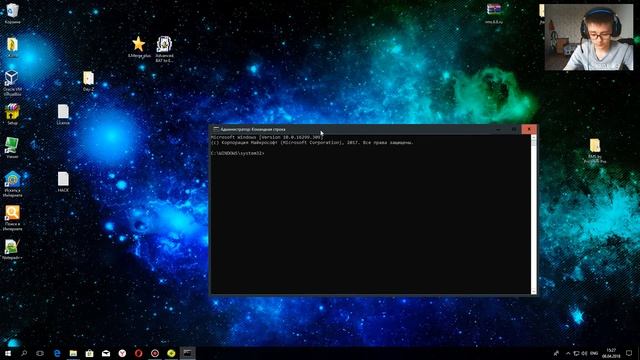Viewport: 640px width, 360px height.
Task: Open the Mail app from taskbar
Action: [x=106, y=353]
